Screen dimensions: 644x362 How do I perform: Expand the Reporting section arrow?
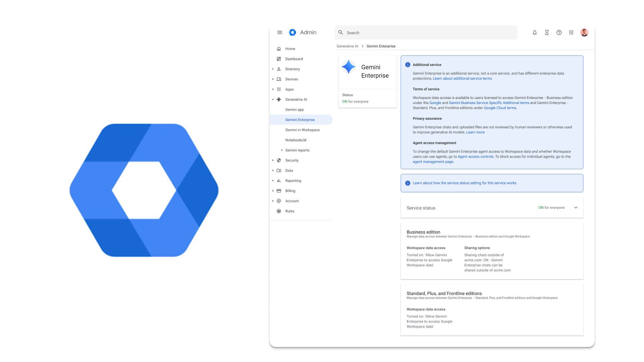[x=273, y=181]
